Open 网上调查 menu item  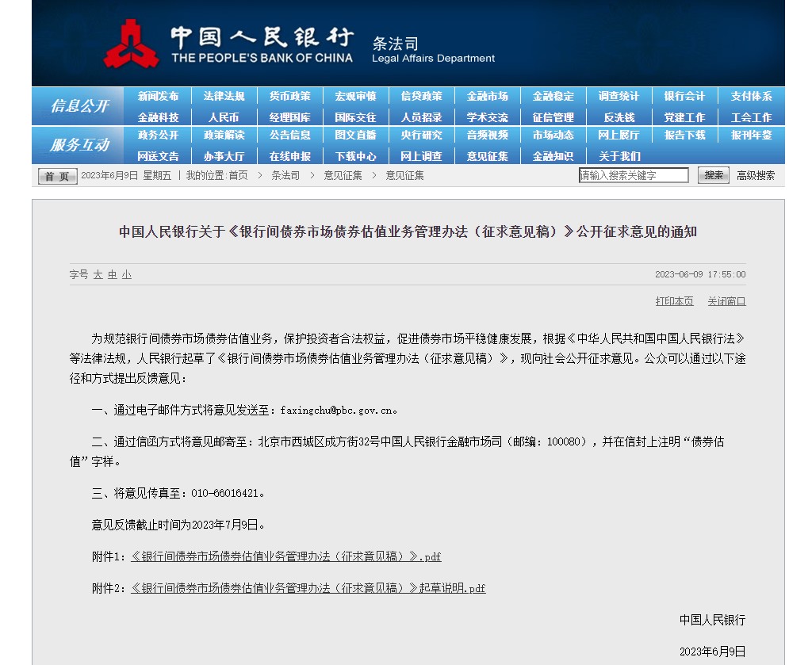click(x=422, y=156)
